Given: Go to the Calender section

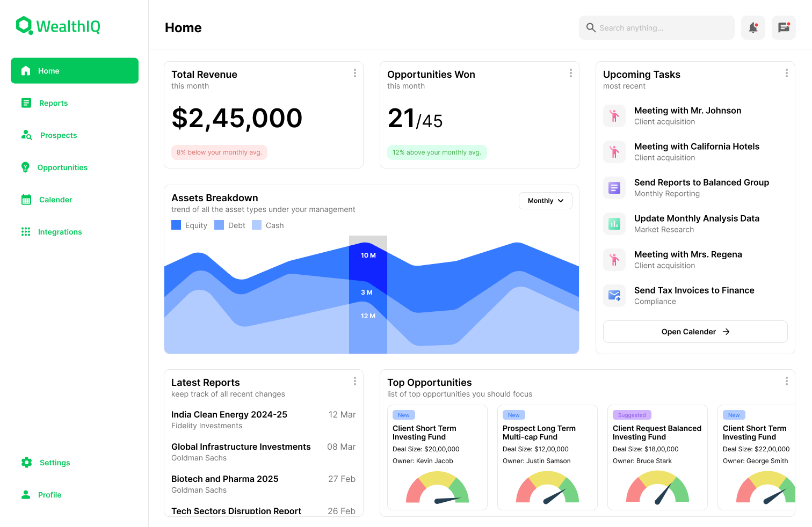Looking at the screenshot, I should coord(55,199).
